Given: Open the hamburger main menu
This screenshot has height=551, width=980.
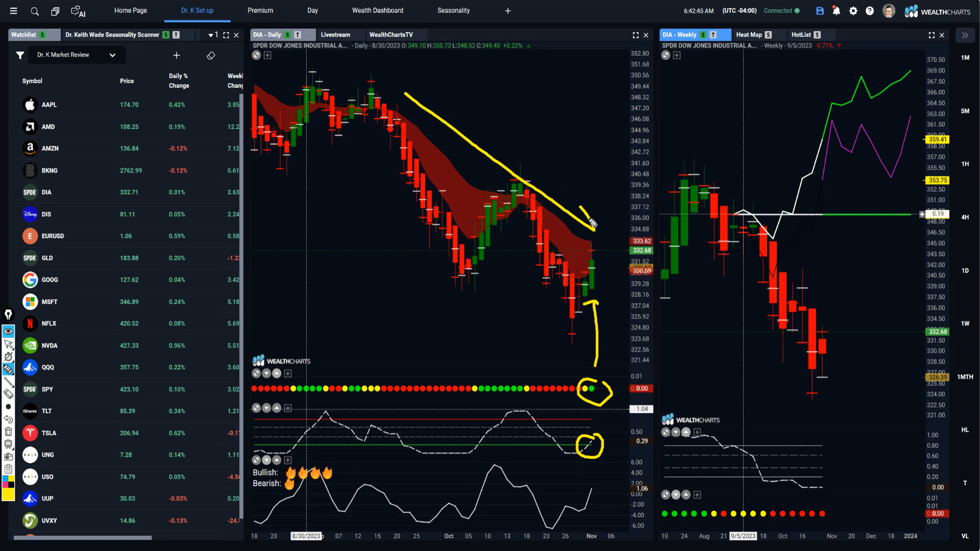Looking at the screenshot, I should tap(14, 11).
